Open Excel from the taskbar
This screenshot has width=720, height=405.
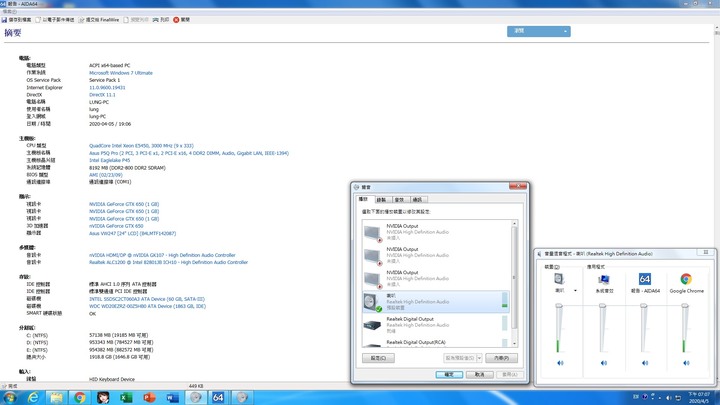coord(126,397)
